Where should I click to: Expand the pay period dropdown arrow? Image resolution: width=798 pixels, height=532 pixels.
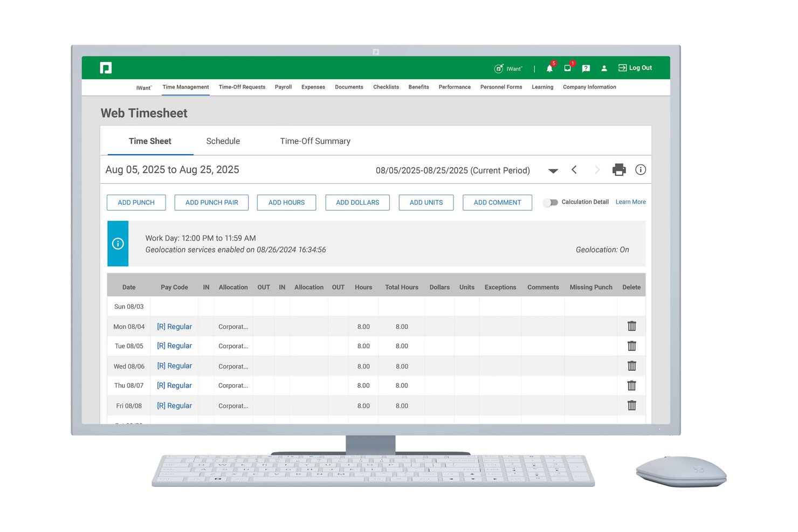click(553, 171)
